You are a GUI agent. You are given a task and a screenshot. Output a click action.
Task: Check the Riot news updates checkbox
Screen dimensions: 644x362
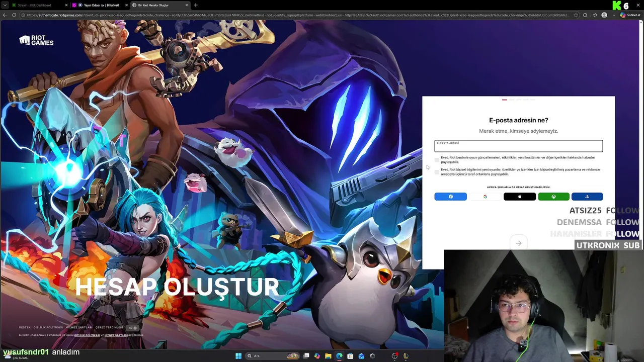coord(437,160)
